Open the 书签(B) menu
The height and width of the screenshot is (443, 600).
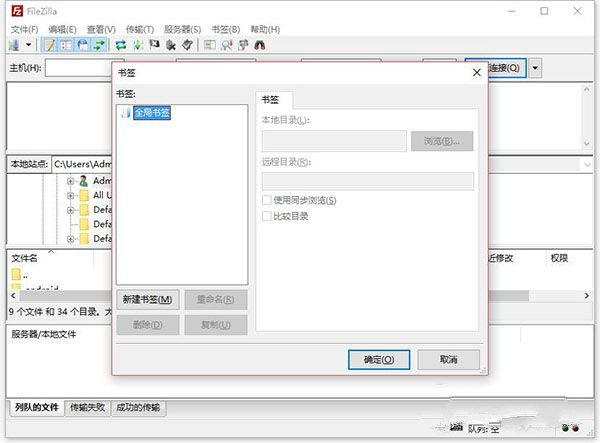(226, 29)
